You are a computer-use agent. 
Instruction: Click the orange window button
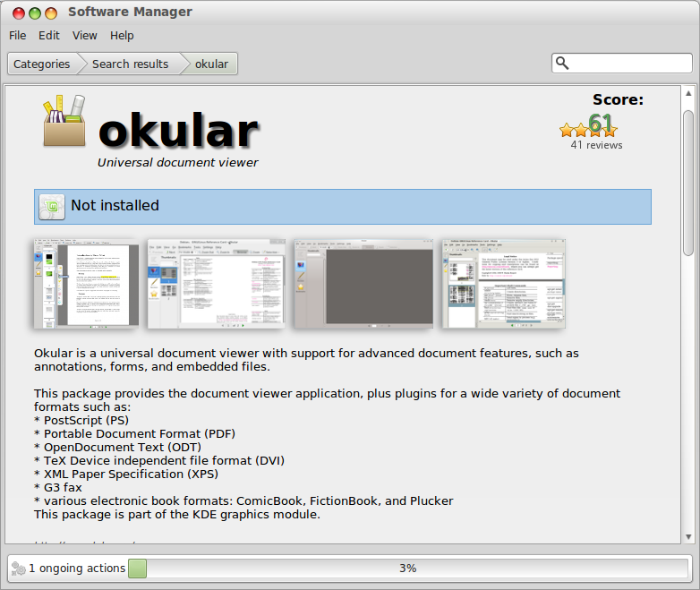click(x=51, y=13)
